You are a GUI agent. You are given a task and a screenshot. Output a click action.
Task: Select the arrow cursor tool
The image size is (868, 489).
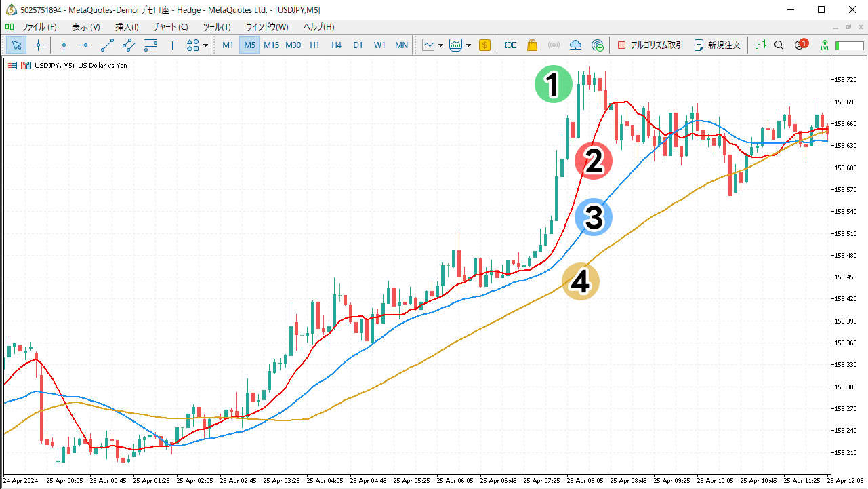pyautogui.click(x=17, y=45)
